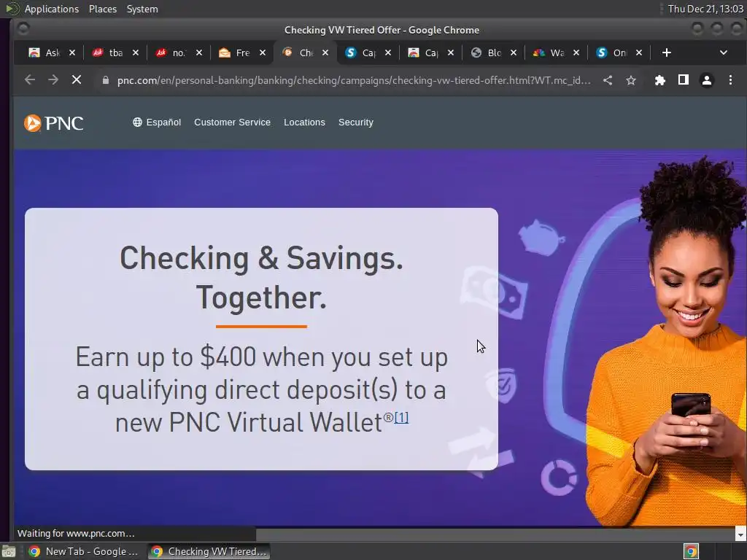Close the Ask tab

tap(72, 52)
